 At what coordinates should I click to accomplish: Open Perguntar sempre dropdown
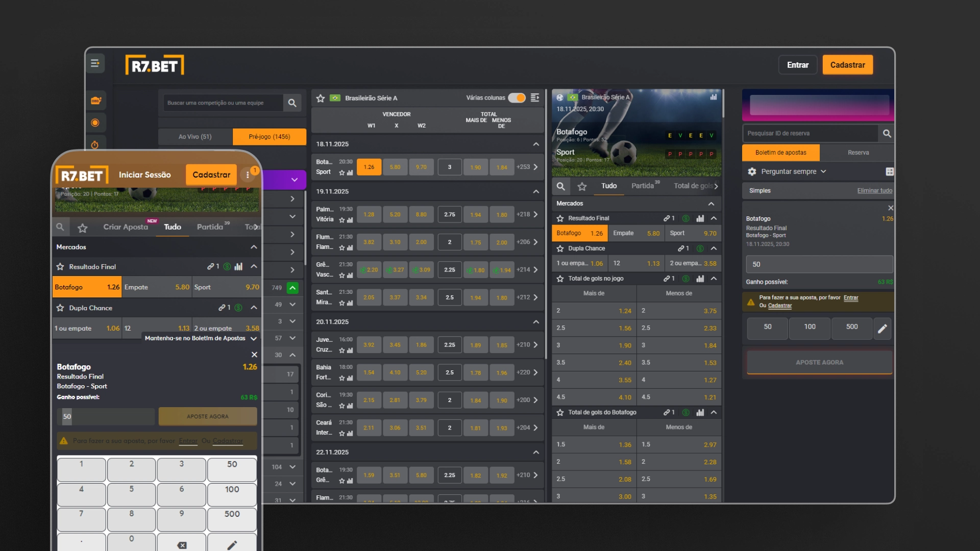pyautogui.click(x=794, y=172)
